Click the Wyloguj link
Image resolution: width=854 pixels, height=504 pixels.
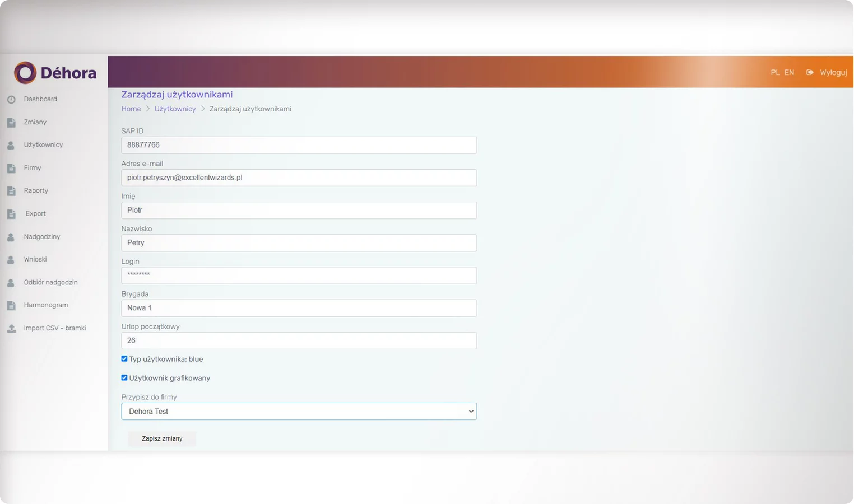click(833, 73)
